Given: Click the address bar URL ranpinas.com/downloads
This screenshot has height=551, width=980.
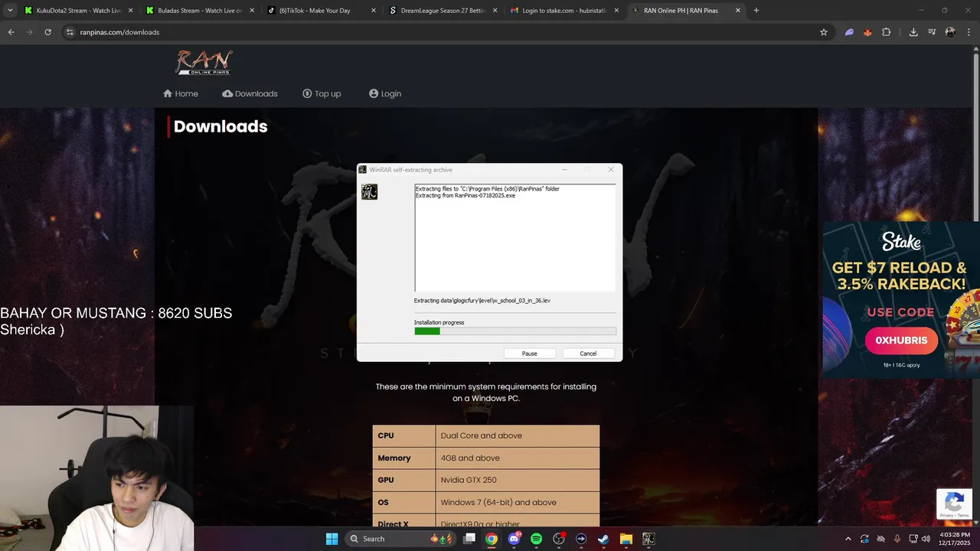Looking at the screenshot, I should click(x=119, y=32).
